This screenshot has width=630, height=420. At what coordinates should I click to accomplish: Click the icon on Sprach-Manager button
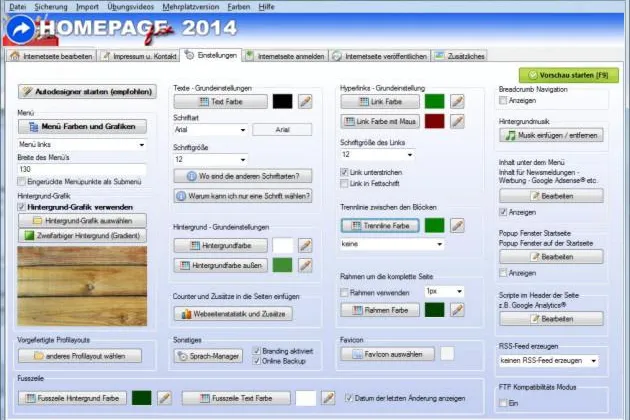pyautogui.click(x=183, y=356)
